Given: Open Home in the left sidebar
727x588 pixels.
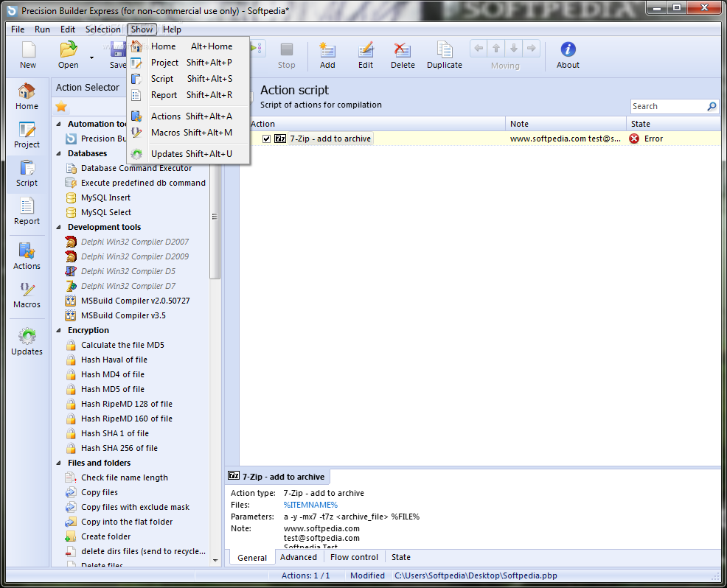Looking at the screenshot, I should (x=27, y=97).
